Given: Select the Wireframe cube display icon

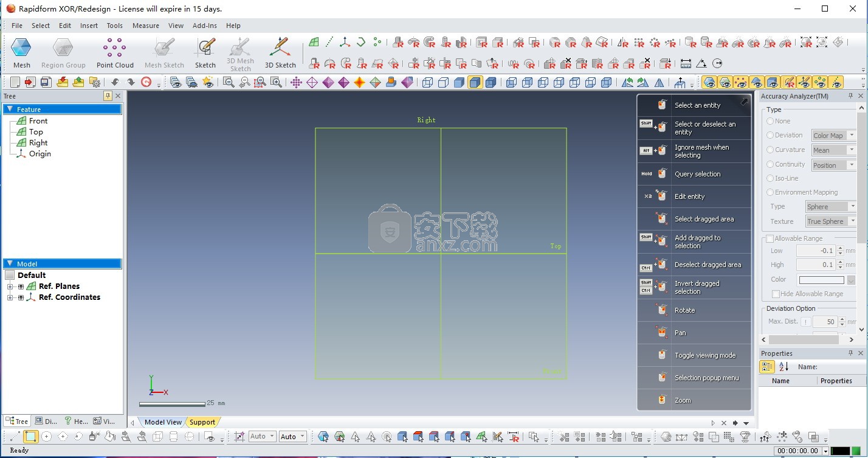Looking at the screenshot, I should tap(428, 82).
